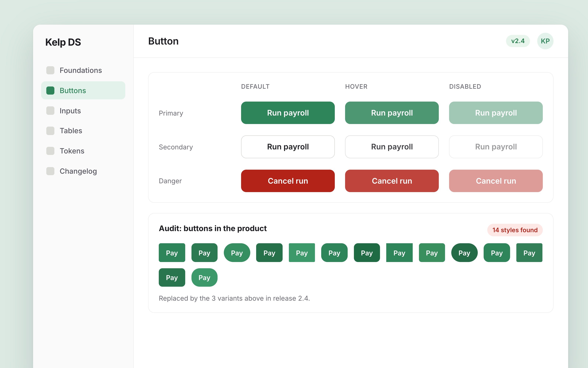Click the seventh Pay button in top audit row
The height and width of the screenshot is (368, 588).
pos(367,253)
